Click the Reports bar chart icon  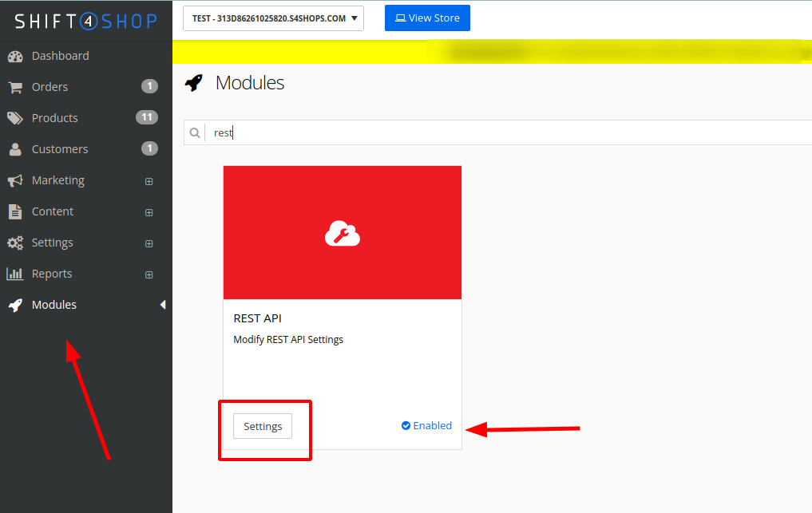point(15,274)
